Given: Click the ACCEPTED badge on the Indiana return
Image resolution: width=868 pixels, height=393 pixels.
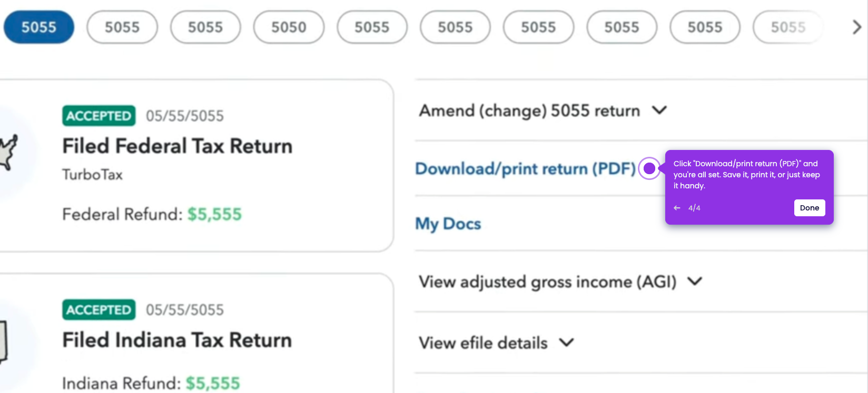Looking at the screenshot, I should click(99, 310).
